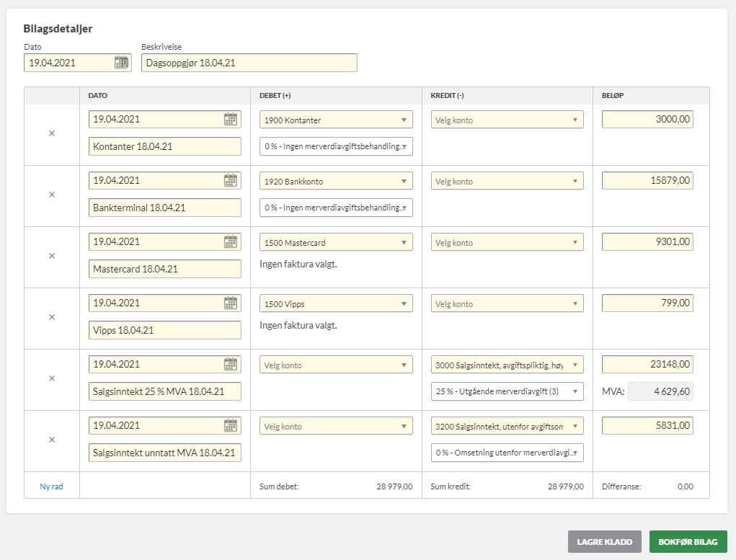Open the 25 % Utgående merverdiavgift dropdown
Image resolution: width=736 pixels, height=560 pixels.
[x=507, y=392]
